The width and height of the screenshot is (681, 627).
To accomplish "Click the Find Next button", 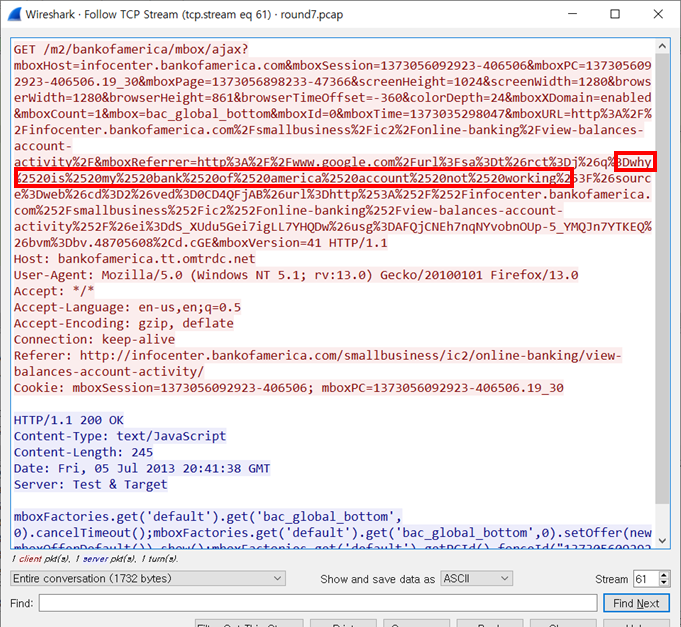I will coord(636,603).
